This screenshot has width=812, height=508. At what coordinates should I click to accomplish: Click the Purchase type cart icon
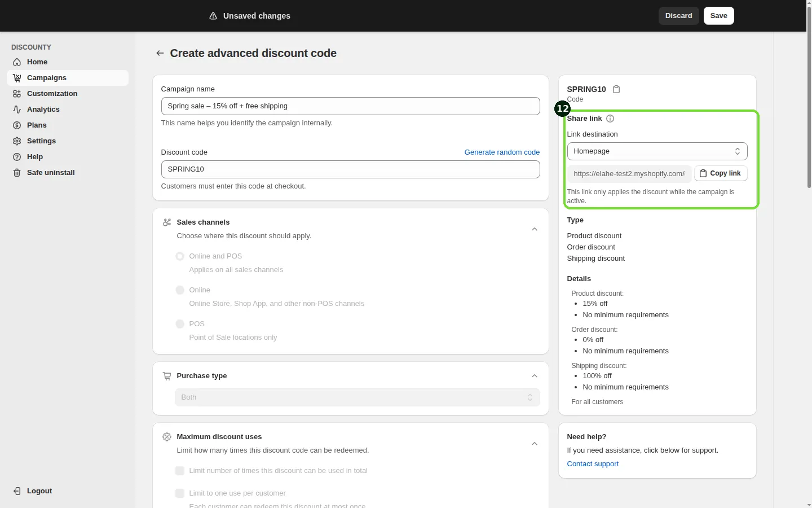tap(167, 376)
